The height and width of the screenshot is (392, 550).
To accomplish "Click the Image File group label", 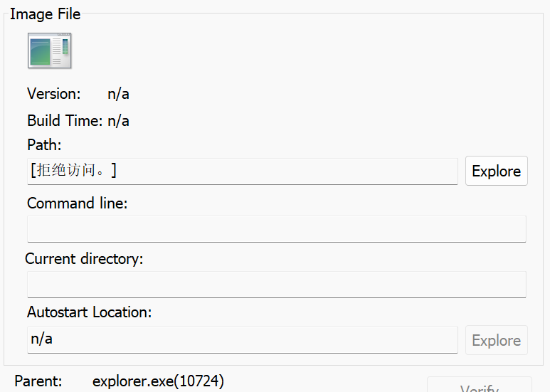I will (45, 14).
